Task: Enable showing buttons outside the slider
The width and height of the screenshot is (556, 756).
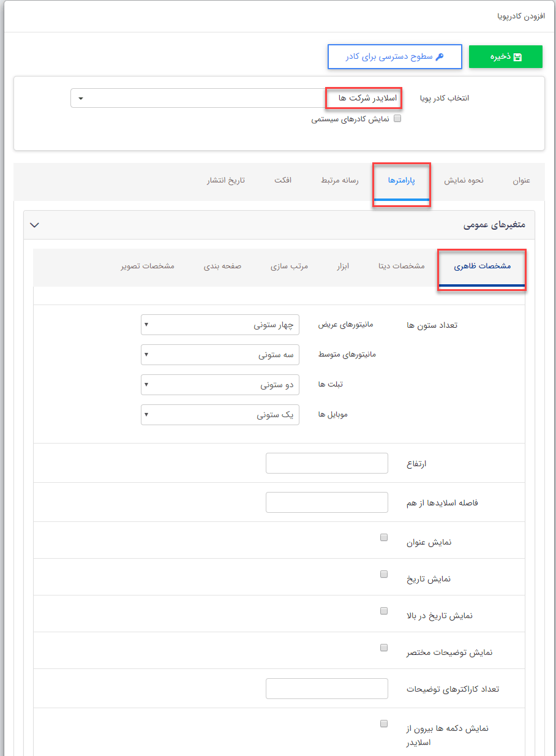Action: pyautogui.click(x=384, y=723)
